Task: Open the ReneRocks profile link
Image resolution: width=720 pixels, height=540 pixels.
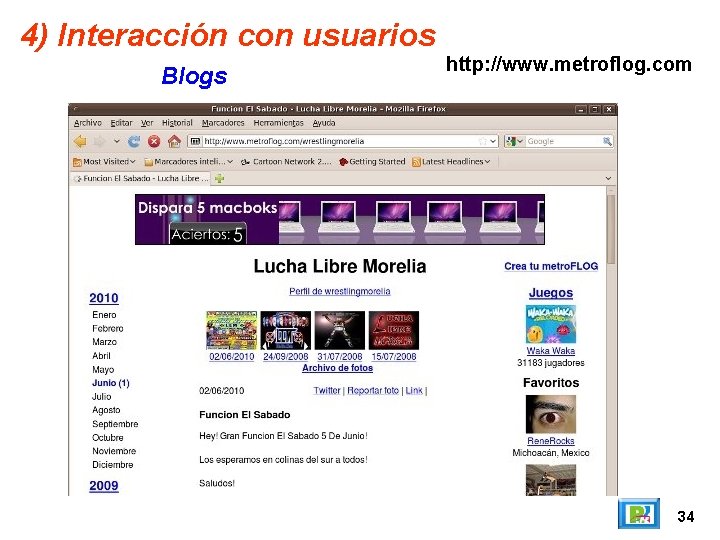Action: (x=551, y=441)
